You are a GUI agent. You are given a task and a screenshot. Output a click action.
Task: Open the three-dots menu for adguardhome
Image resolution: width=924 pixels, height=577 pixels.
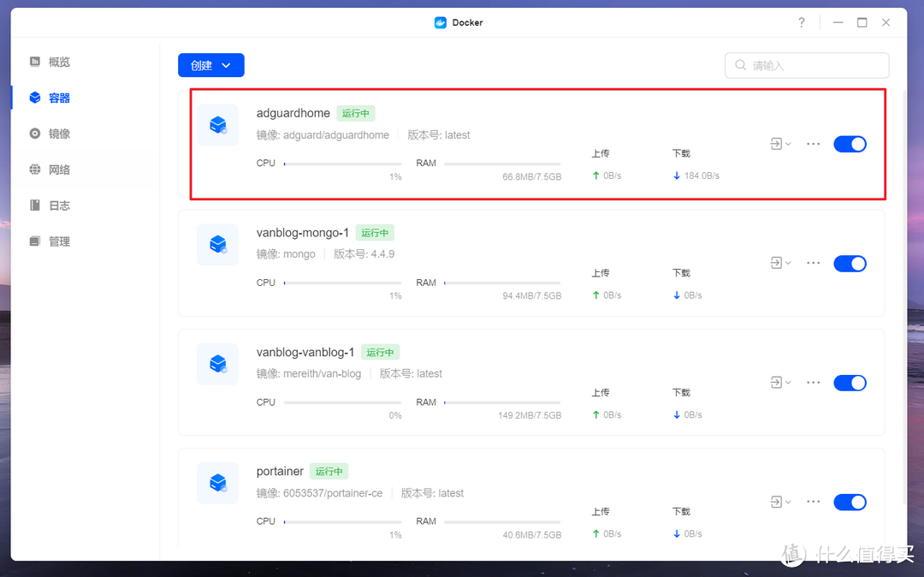[x=813, y=144]
